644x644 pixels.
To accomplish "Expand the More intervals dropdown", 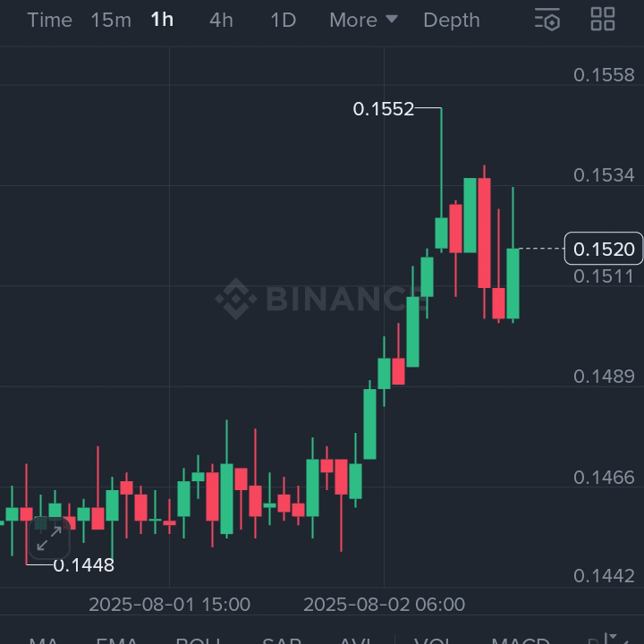I will click(363, 20).
